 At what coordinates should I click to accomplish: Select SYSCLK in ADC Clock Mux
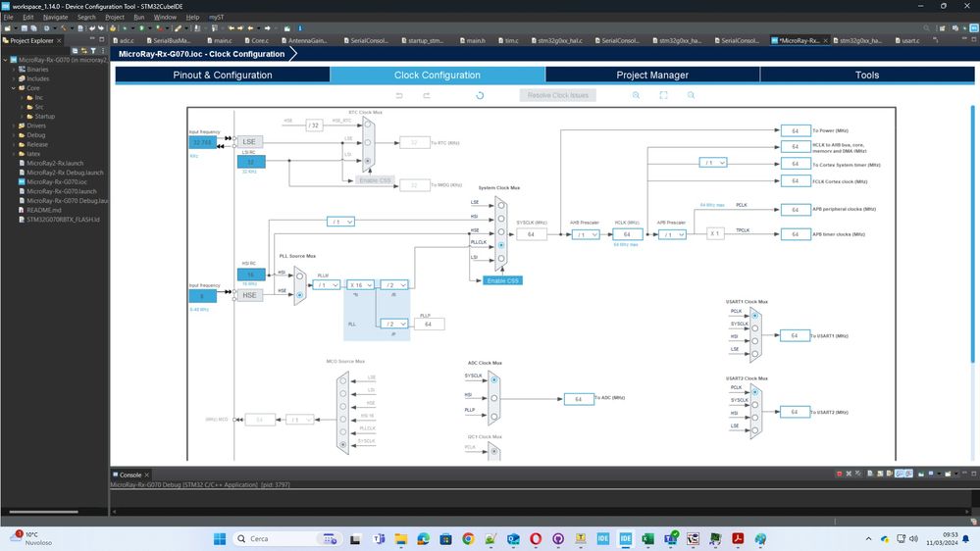tap(493, 379)
